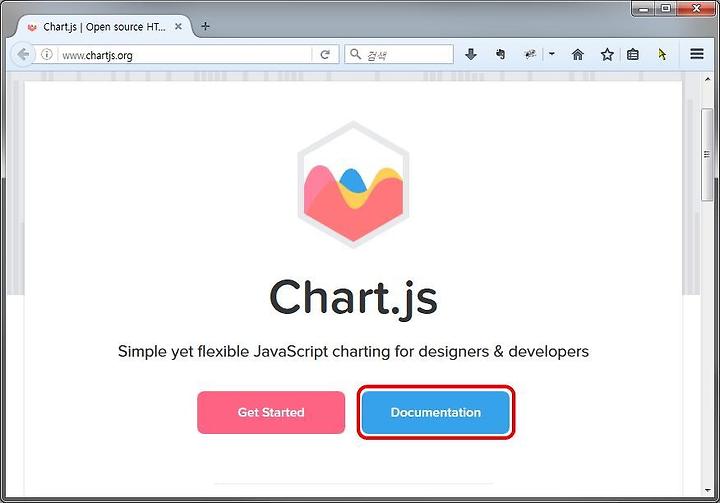Minimize the browser window
720x503 pixels.
[x=643, y=9]
